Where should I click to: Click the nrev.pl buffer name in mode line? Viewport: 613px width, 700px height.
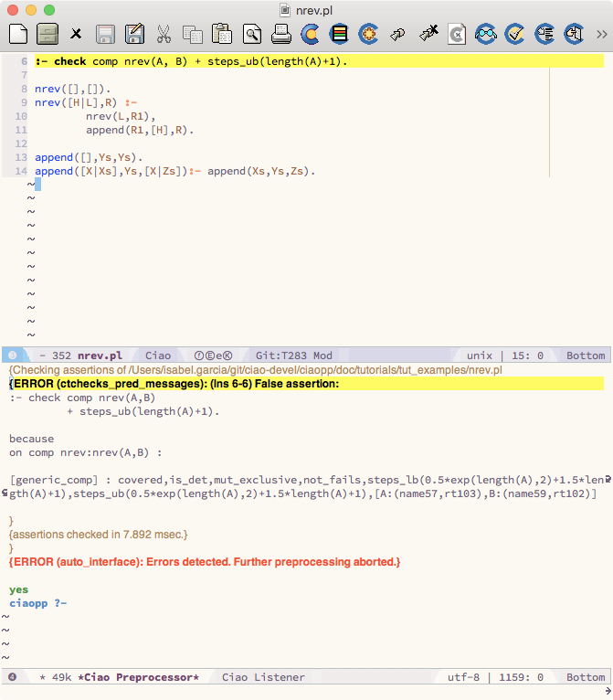pos(100,355)
